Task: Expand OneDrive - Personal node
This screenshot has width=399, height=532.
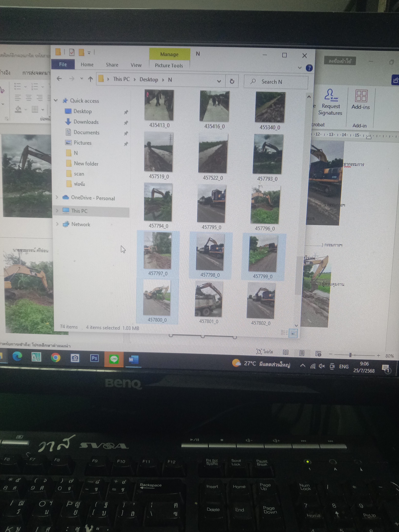Action: [x=57, y=197]
